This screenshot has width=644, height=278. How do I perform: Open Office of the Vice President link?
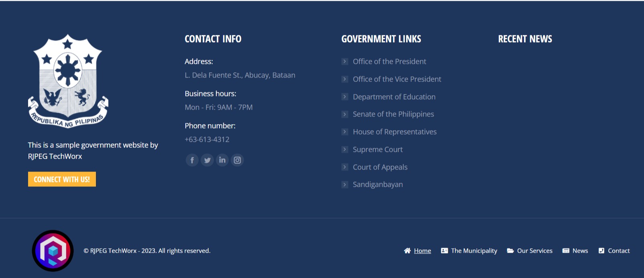click(x=397, y=79)
